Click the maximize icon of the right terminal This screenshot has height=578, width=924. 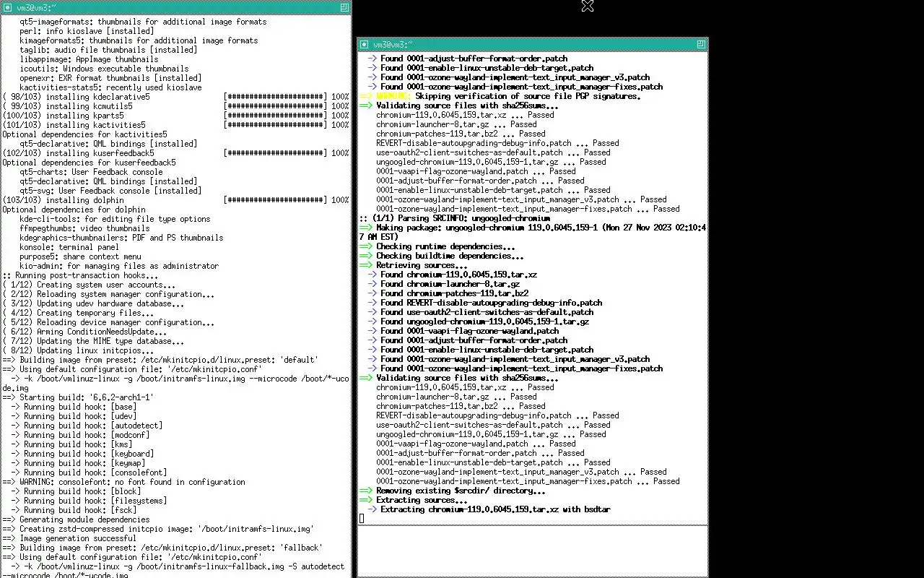point(701,44)
